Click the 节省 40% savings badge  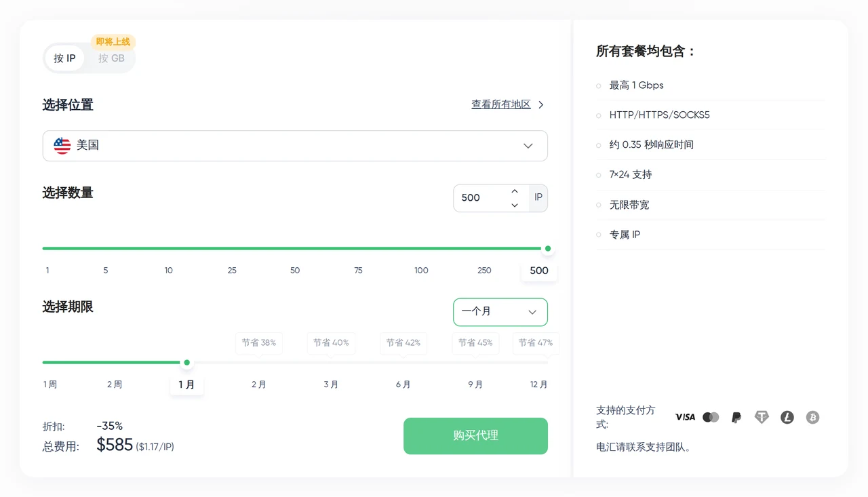[331, 343]
